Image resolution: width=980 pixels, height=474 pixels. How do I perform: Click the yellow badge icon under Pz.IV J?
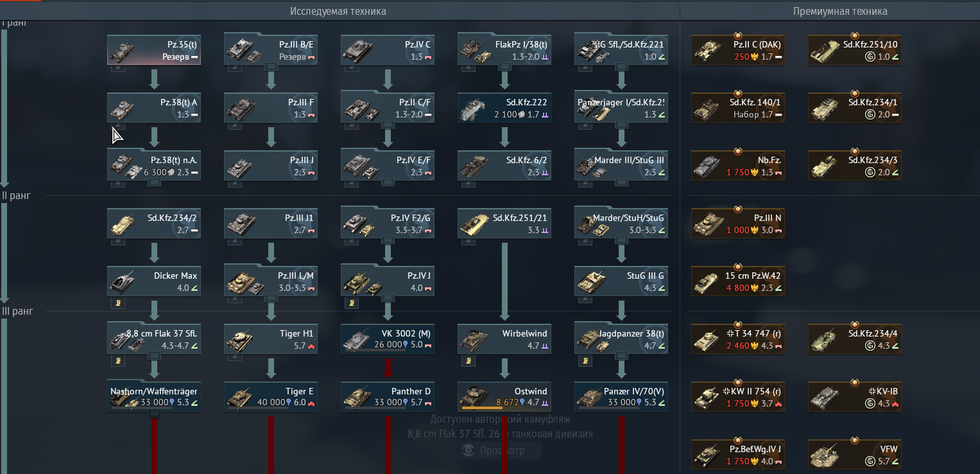[352, 303]
